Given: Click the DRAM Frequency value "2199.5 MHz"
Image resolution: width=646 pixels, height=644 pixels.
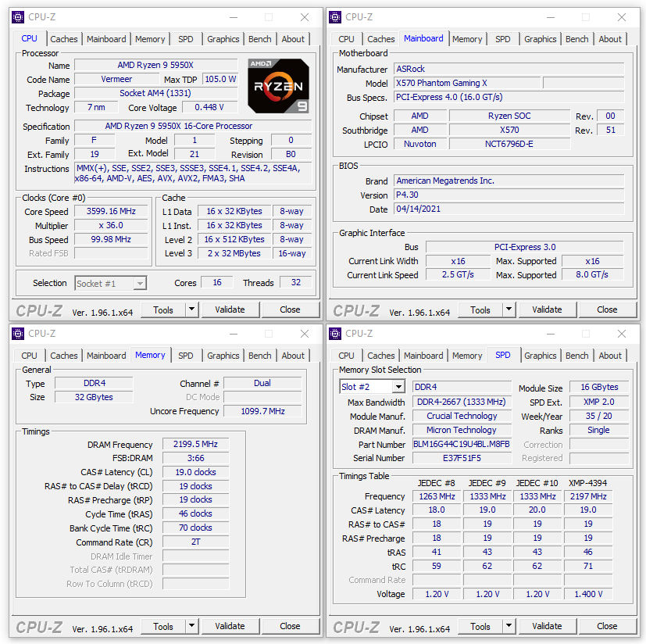Looking at the screenshot, I should (x=196, y=444).
